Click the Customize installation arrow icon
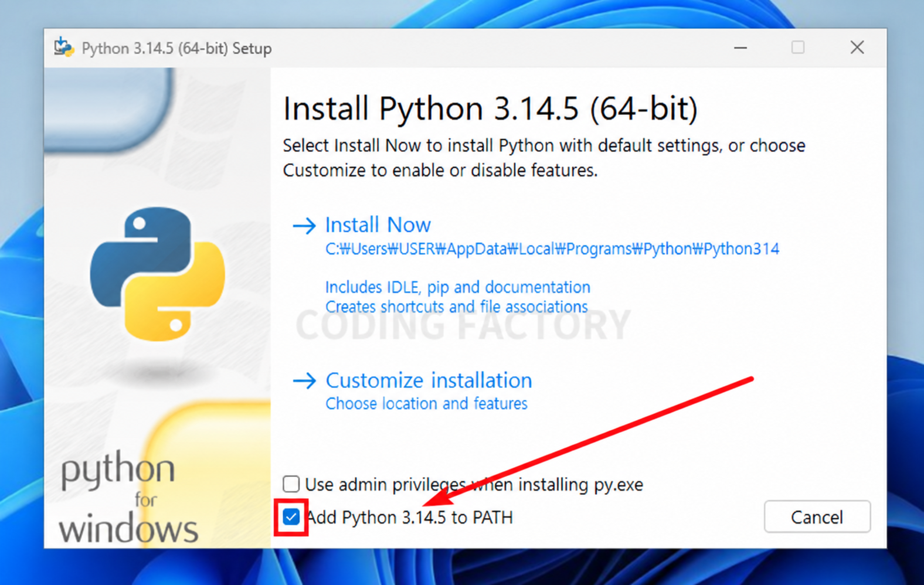Screen dimensions: 924x585 tap(304, 381)
